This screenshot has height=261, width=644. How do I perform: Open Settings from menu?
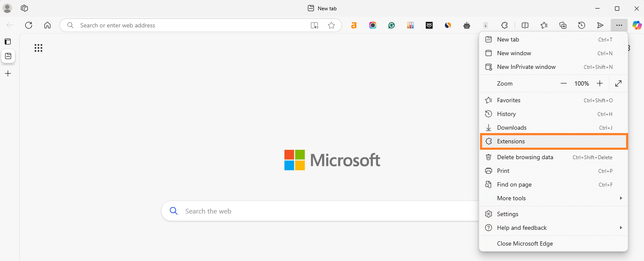click(x=553, y=214)
